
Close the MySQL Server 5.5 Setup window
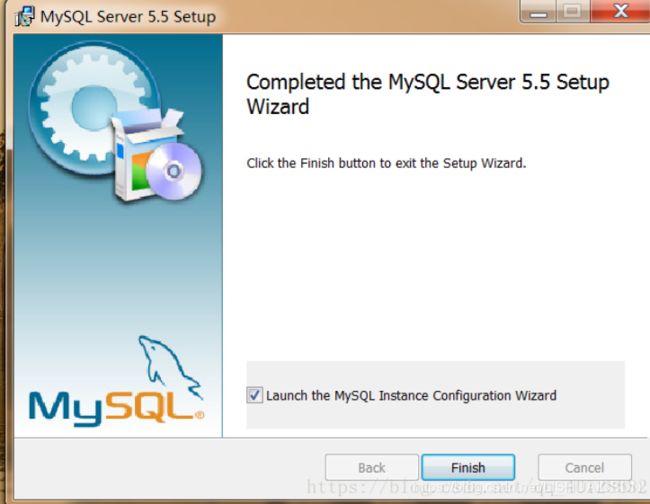[620, 11]
